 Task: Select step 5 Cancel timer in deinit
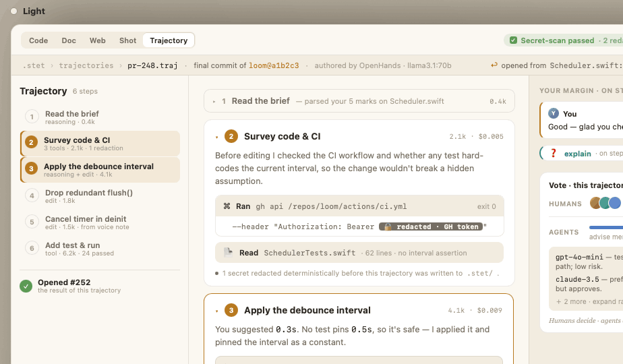[100, 222]
